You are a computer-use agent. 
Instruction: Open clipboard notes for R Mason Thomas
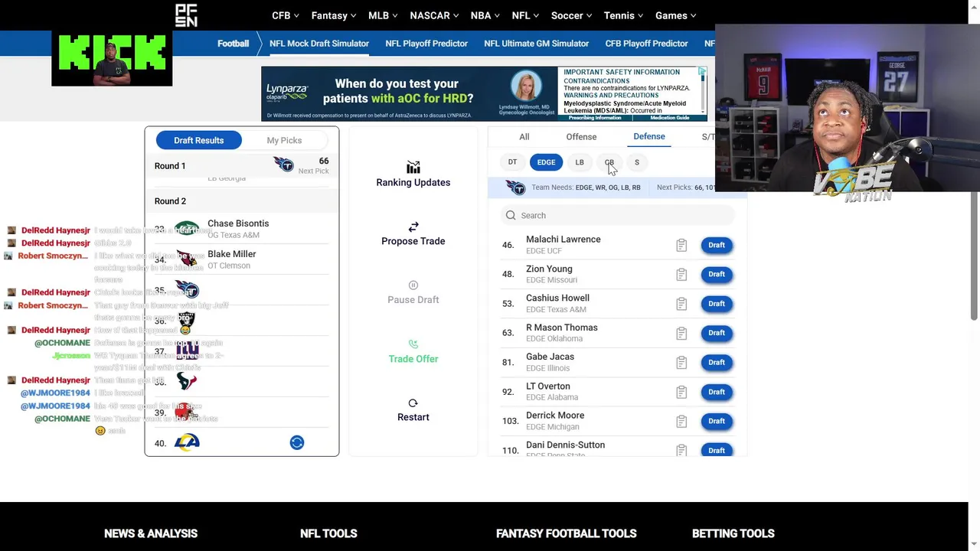pyautogui.click(x=681, y=333)
